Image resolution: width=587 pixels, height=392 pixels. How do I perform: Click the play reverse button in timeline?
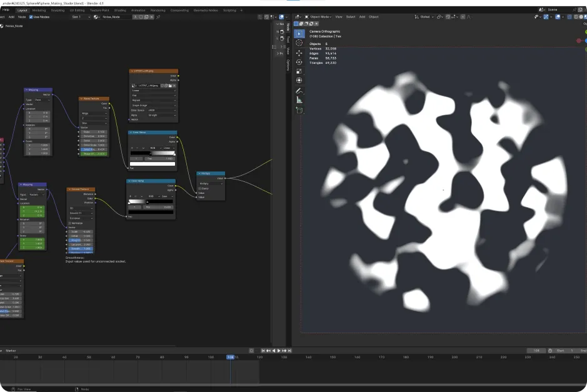[274, 351]
